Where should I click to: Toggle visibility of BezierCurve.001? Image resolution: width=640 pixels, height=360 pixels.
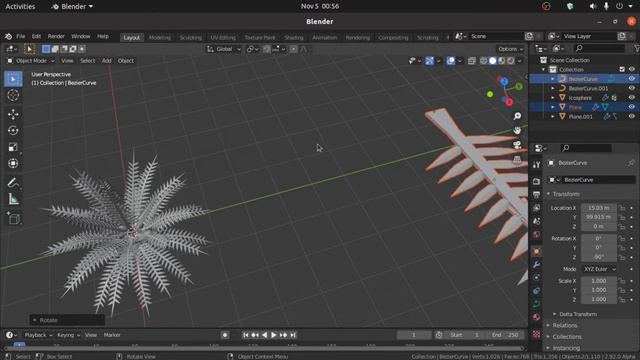click(632, 88)
